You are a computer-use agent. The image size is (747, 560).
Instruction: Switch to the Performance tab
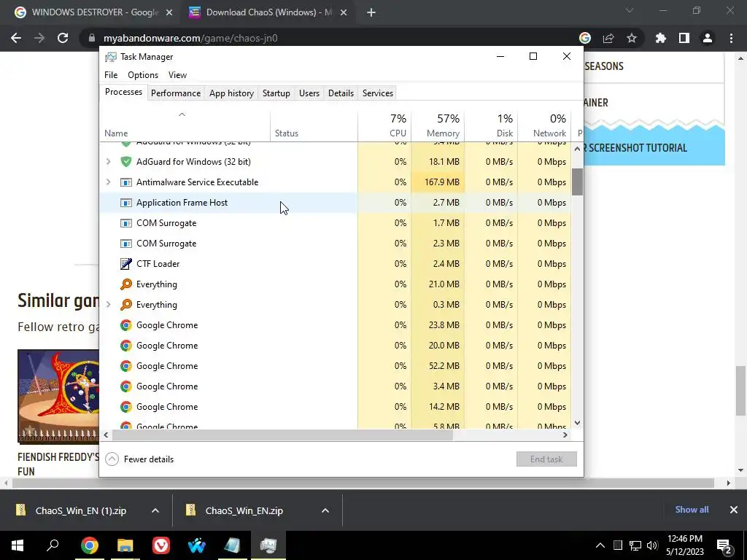(176, 93)
